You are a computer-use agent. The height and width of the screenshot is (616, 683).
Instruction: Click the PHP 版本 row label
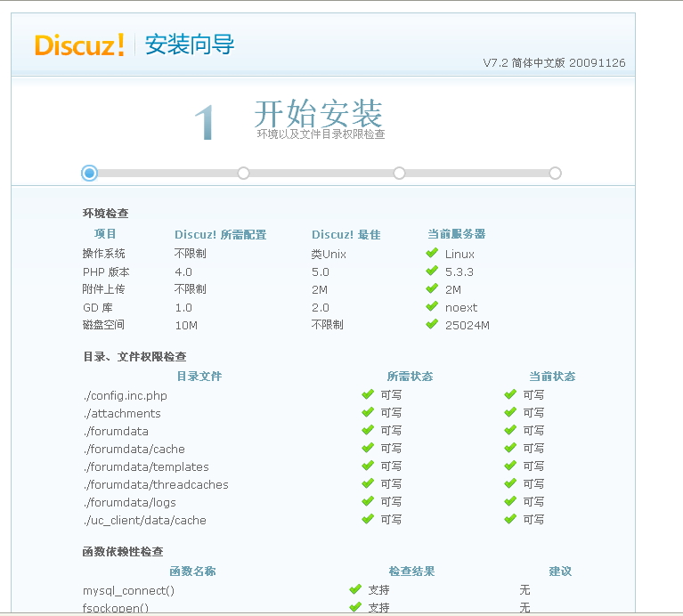click(x=106, y=272)
